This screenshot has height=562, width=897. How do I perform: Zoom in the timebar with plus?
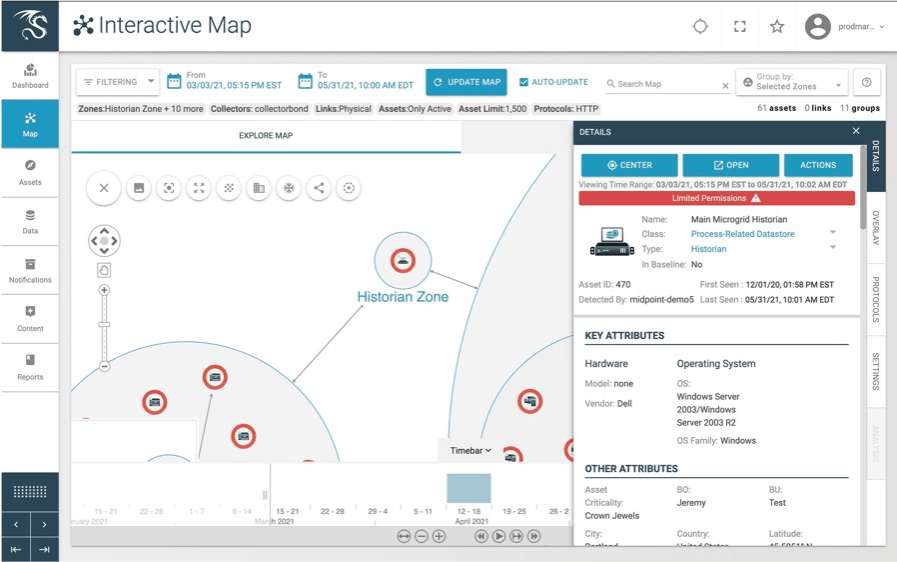pos(439,536)
